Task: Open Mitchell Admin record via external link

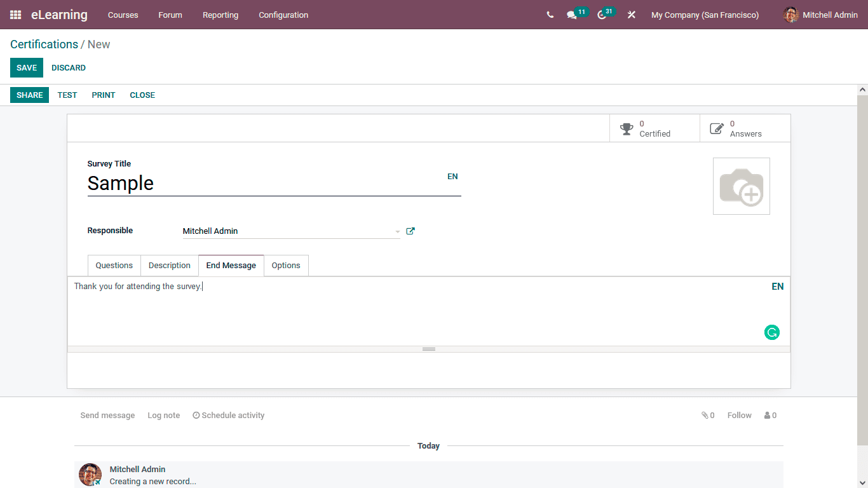Action: (x=410, y=231)
